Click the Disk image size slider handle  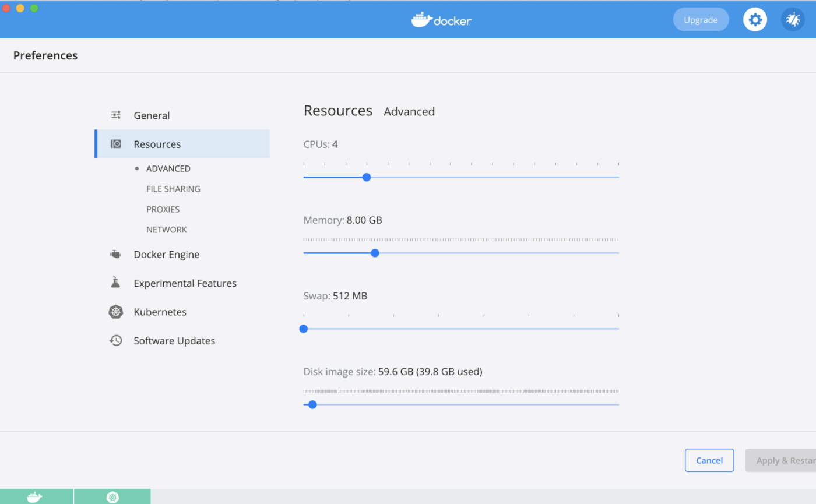coord(312,404)
